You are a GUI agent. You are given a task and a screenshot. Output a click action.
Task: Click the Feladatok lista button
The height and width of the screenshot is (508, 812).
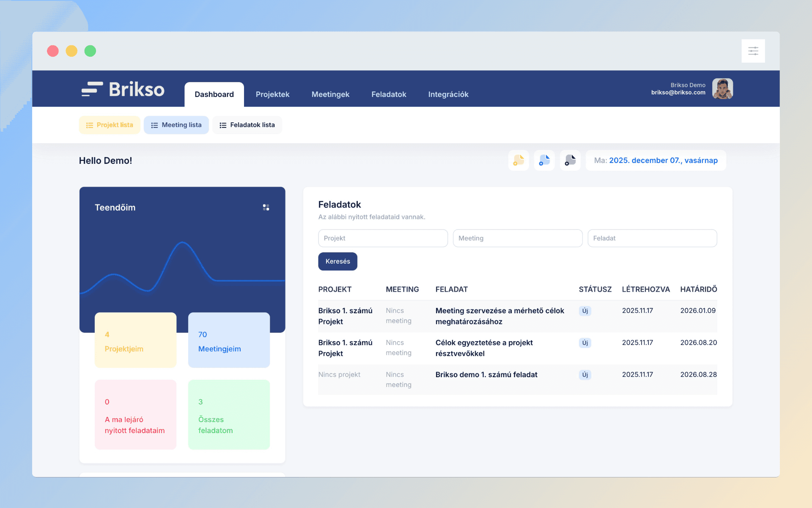[247, 125]
